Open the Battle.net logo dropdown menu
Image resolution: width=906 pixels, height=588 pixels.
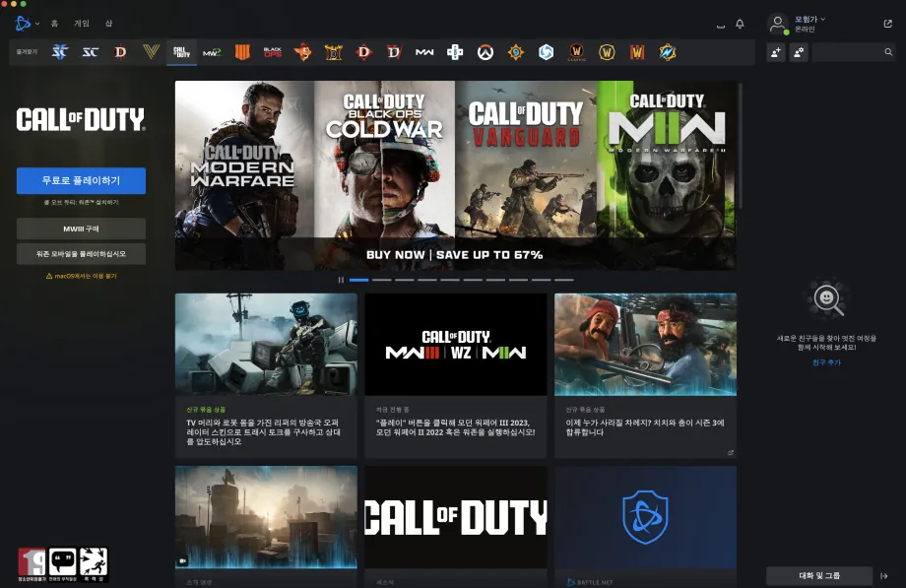pyautogui.click(x=27, y=23)
